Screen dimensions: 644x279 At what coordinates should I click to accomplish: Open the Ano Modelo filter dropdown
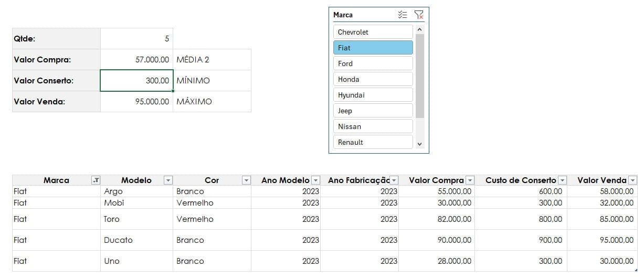pos(315,180)
